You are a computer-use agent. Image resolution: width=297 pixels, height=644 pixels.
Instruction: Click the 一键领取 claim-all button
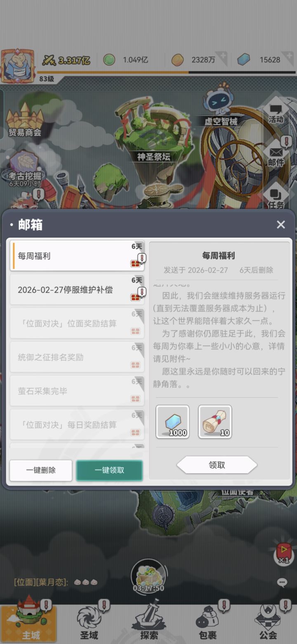tap(109, 470)
